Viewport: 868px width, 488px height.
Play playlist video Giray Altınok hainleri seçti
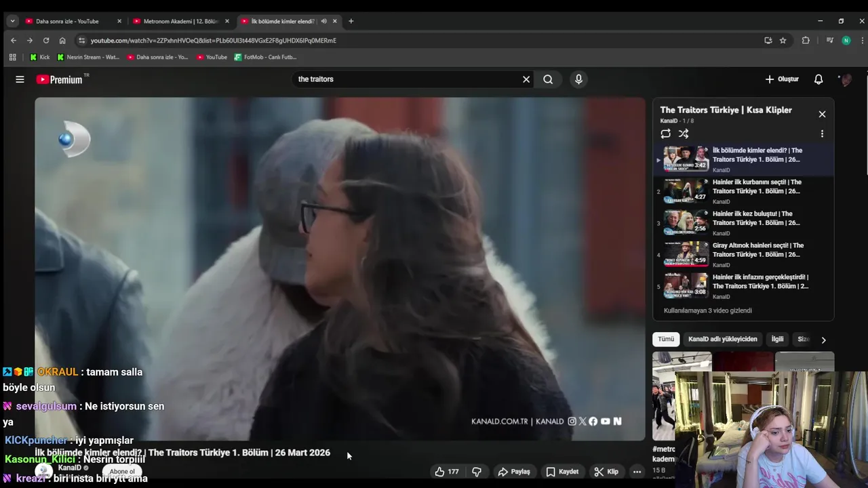coord(743,256)
